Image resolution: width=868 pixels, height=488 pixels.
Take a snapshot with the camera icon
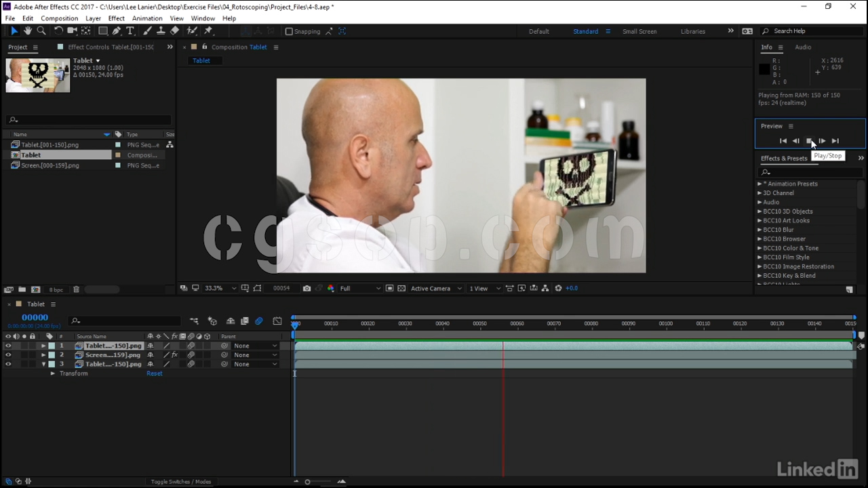[307, 288]
